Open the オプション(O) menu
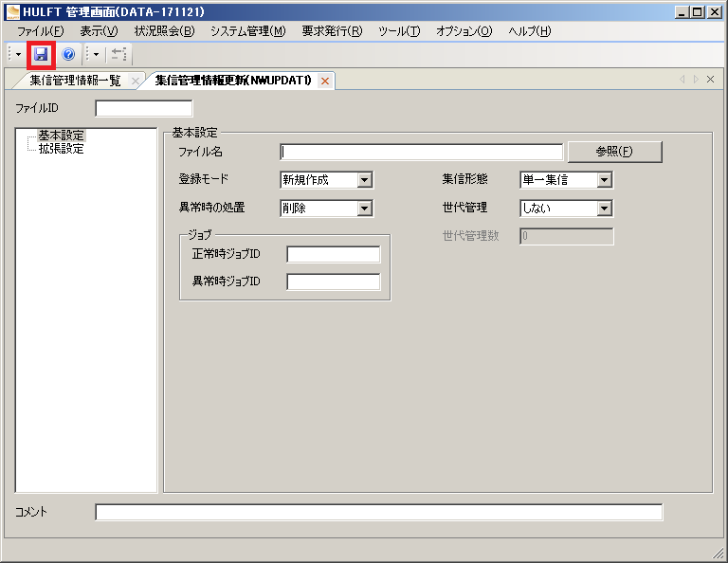The width and height of the screenshot is (728, 563). tap(464, 31)
